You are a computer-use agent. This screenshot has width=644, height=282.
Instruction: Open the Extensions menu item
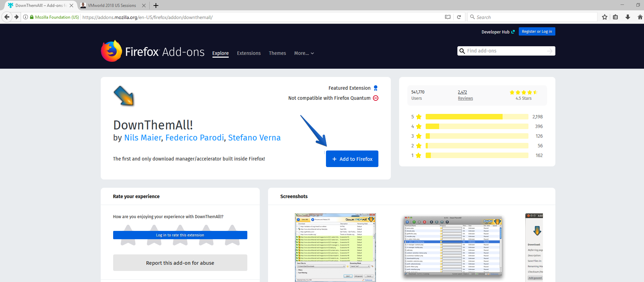249,53
